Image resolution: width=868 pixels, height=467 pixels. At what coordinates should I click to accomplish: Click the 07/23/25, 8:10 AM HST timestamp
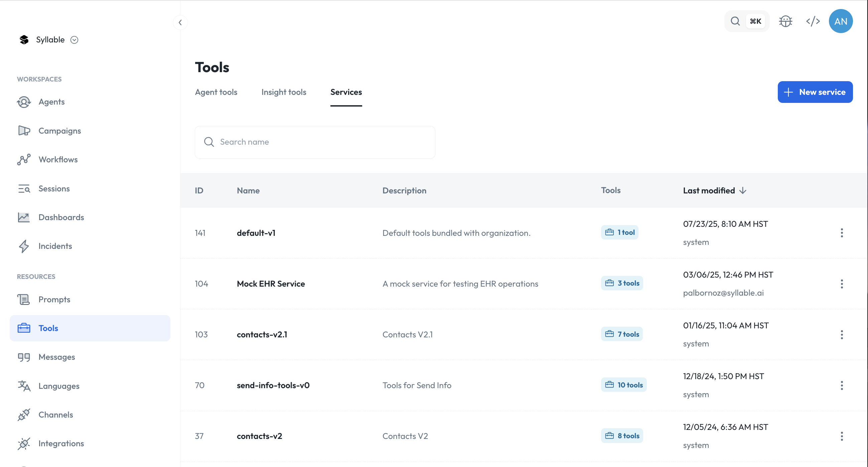coord(725,224)
